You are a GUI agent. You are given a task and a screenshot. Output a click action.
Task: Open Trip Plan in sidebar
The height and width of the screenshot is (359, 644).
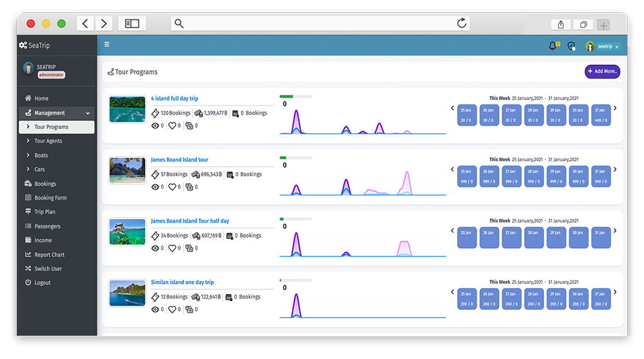(x=57, y=211)
